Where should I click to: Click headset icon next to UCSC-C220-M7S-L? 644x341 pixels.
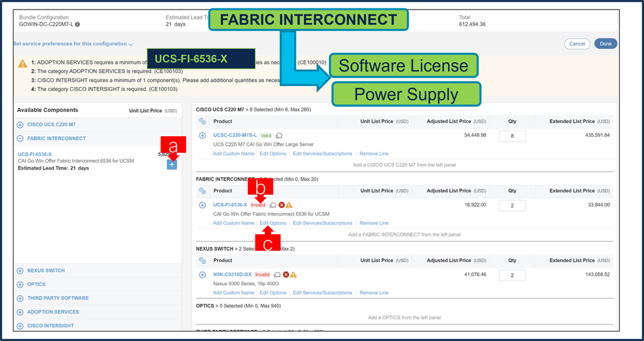pos(279,136)
